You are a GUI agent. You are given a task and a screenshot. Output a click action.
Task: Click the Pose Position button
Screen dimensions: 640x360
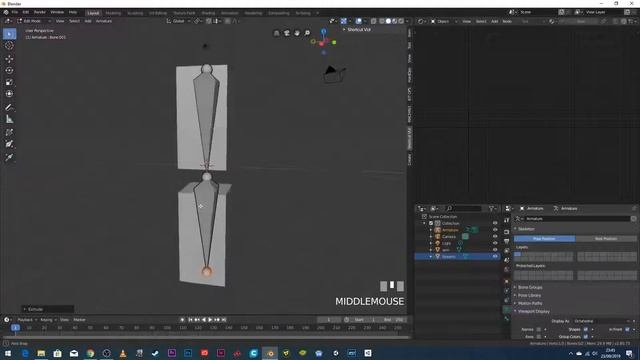(x=544, y=239)
